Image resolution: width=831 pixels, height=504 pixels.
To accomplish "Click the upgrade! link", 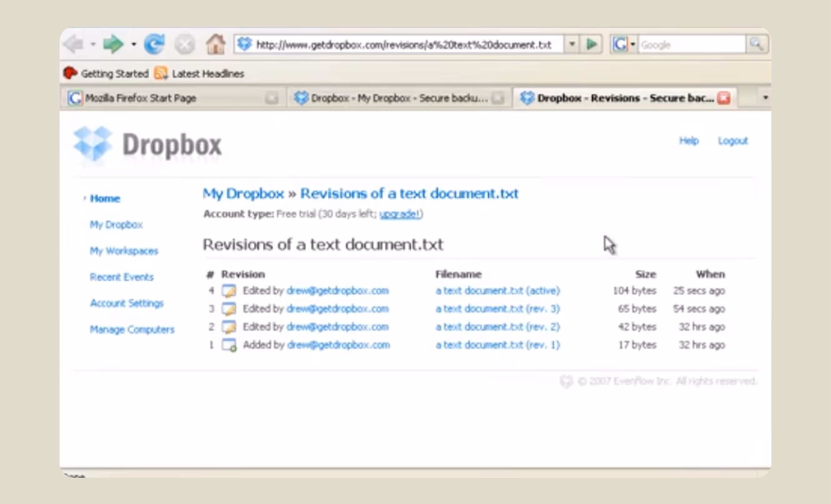I will tap(400, 214).
